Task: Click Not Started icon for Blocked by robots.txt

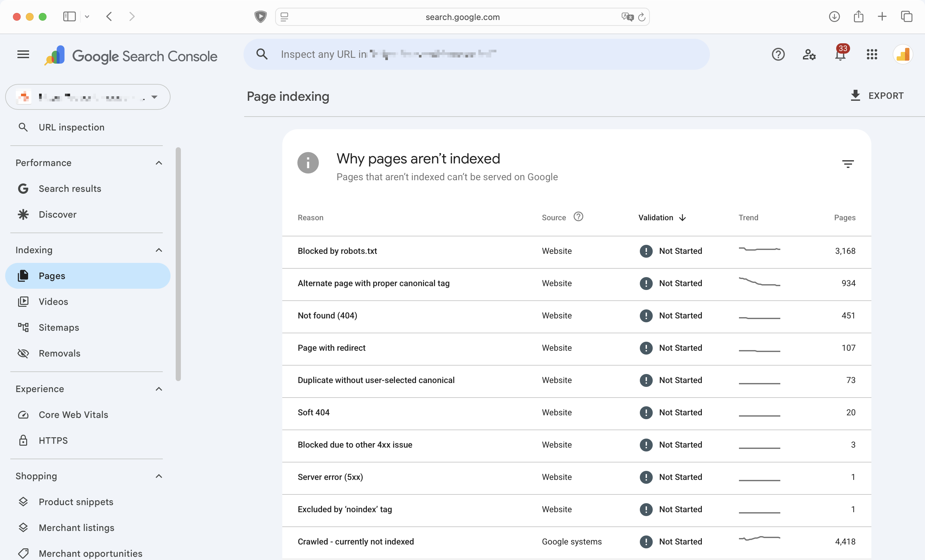Action: [x=646, y=251]
